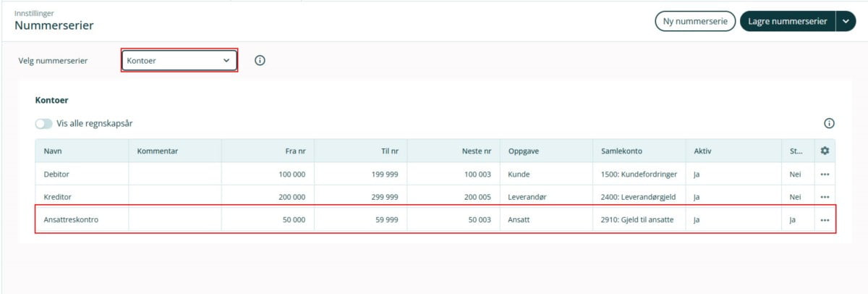Open three-dot menu for Kreditor row
Viewport: 868px width, 294px height.
825,197
